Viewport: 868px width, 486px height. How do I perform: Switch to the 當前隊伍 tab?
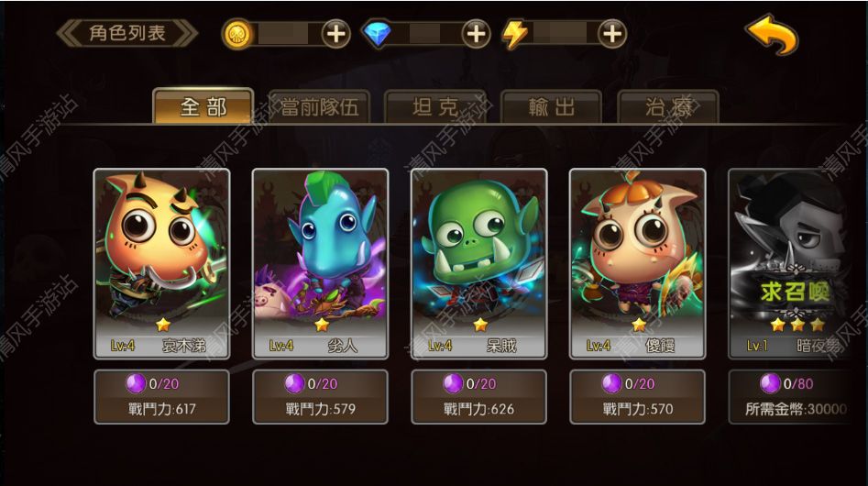coord(319,107)
